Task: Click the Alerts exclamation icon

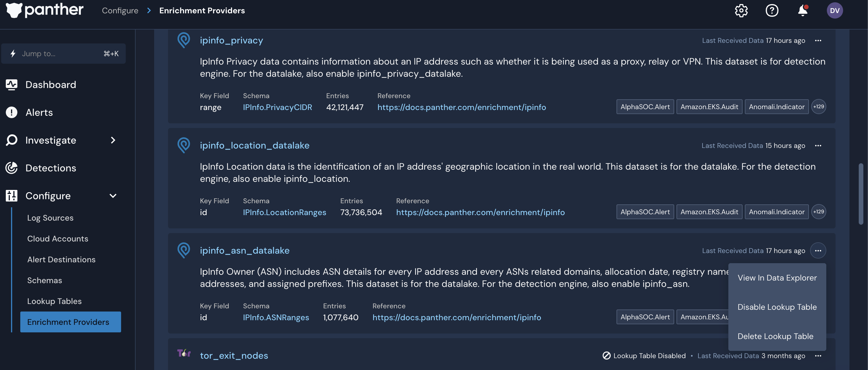Action: (x=12, y=112)
